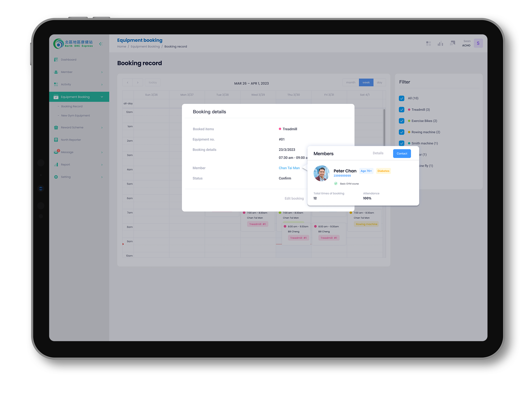
Task: Click the blue Contact button
Action: click(402, 154)
